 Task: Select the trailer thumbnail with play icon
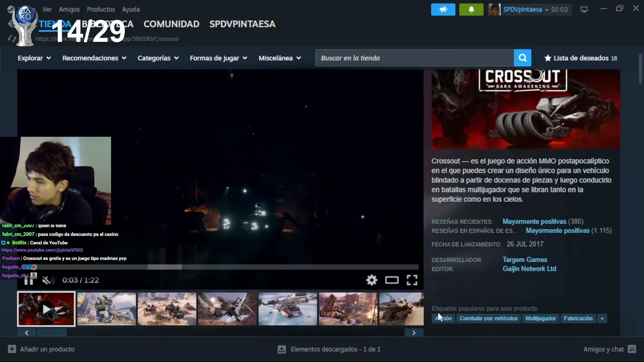(x=46, y=309)
